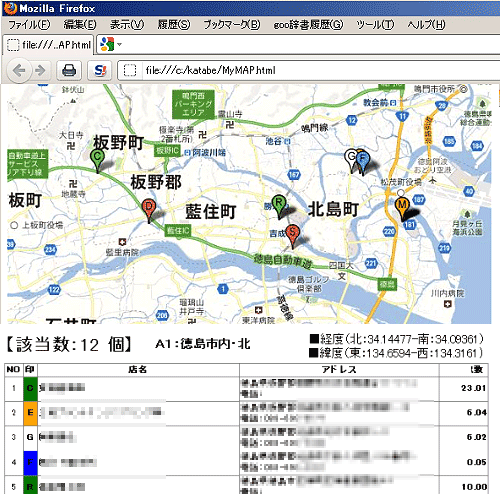
Task: Open the ファイル(F) menu
Action: click(x=29, y=24)
